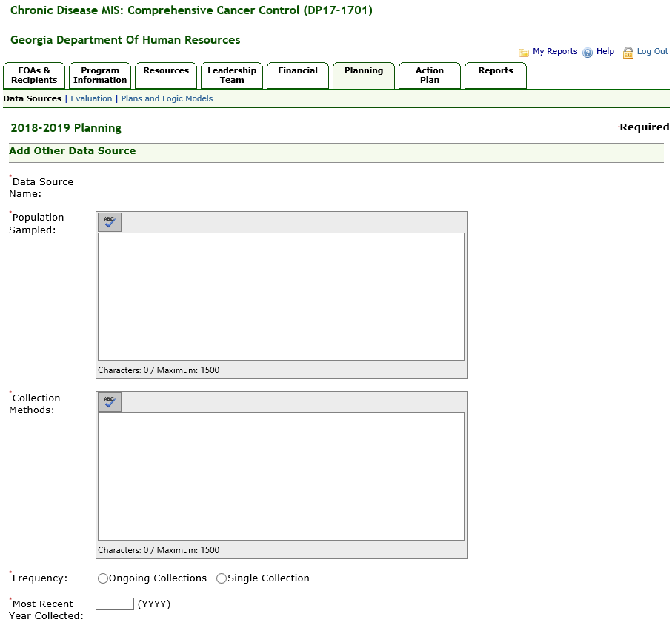672x625 pixels.
Task: Go to the Leadership Team tab
Action: pos(232,76)
